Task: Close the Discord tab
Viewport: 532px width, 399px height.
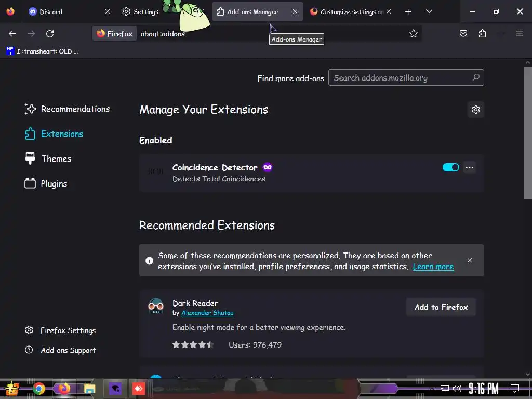Action: tap(107, 11)
